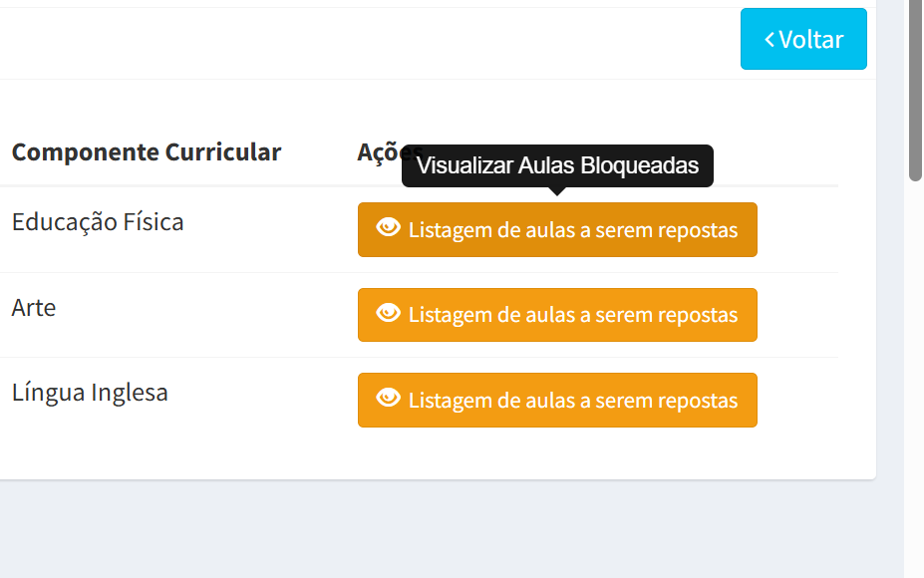The width and height of the screenshot is (924, 578).
Task: Click the back chevron inside Voltar
Action: pyautogui.click(x=770, y=40)
